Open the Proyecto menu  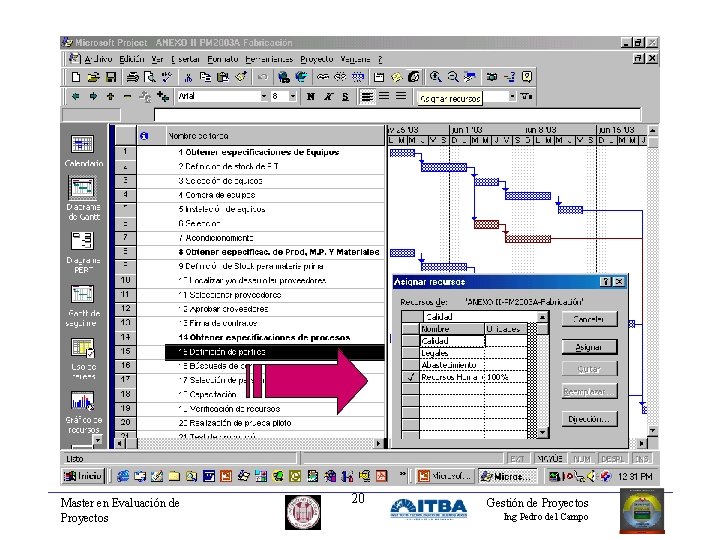[317, 59]
